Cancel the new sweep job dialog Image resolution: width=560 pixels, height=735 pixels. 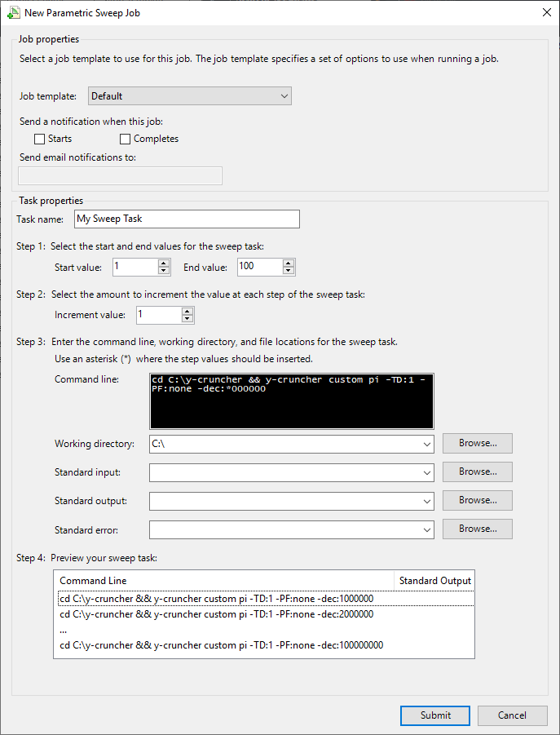(512, 715)
